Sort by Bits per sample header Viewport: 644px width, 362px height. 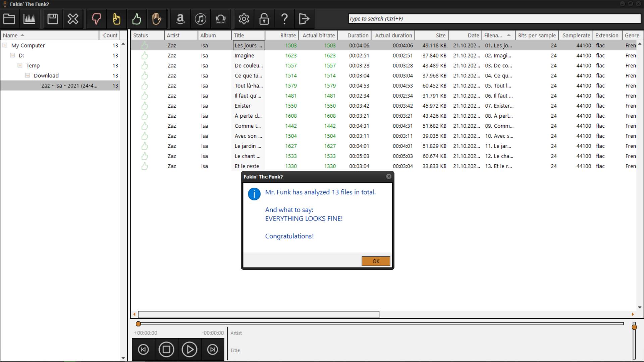537,35
